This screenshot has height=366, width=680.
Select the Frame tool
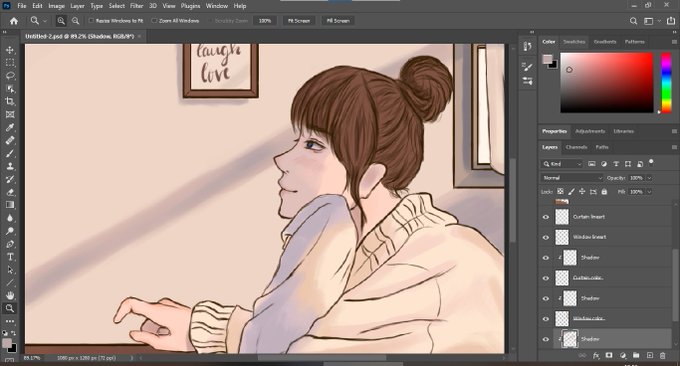click(x=10, y=114)
